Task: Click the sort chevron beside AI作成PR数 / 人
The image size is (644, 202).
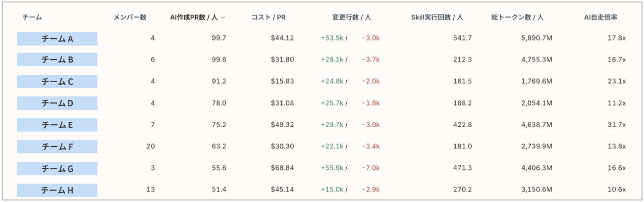Action: pyautogui.click(x=223, y=18)
